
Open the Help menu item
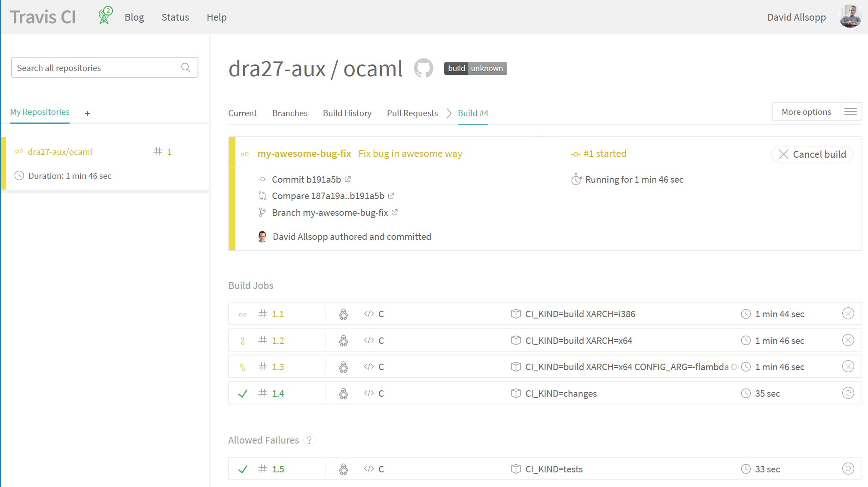pos(216,17)
